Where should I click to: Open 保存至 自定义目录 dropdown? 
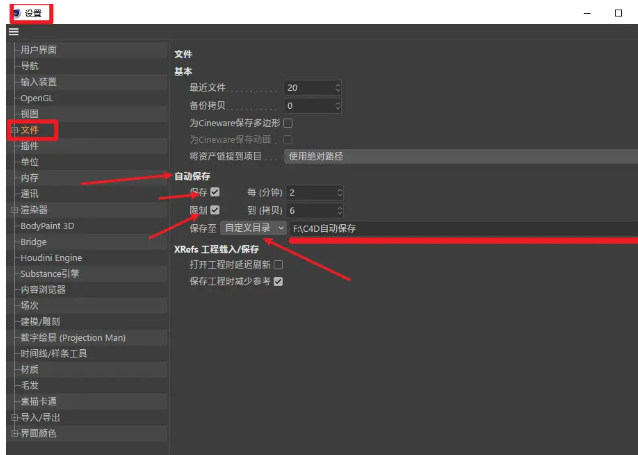click(x=253, y=228)
